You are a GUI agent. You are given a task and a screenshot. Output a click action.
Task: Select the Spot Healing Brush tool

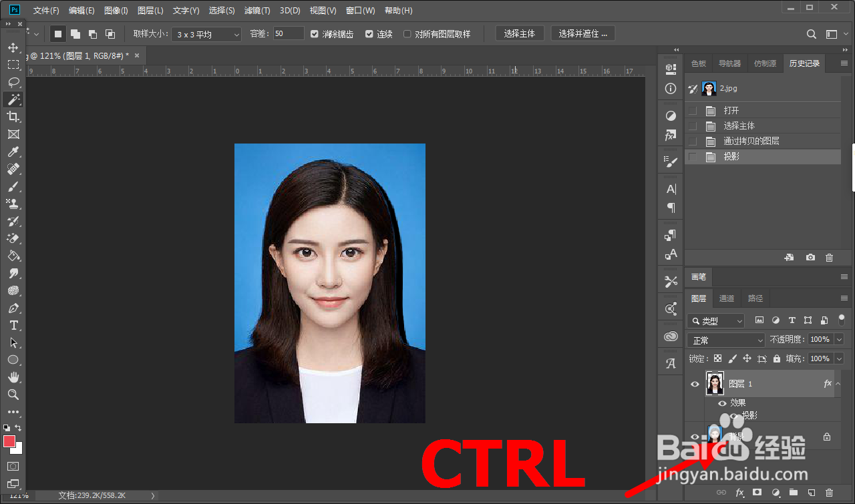click(x=13, y=170)
